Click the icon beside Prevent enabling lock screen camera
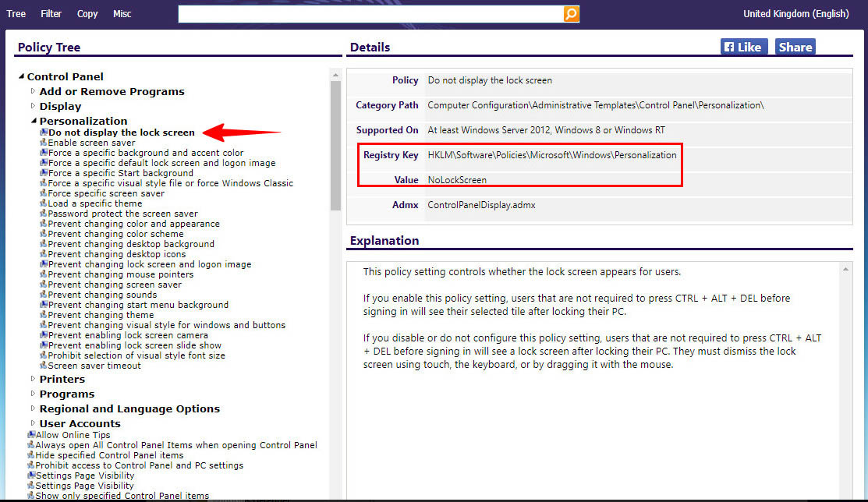 44,335
